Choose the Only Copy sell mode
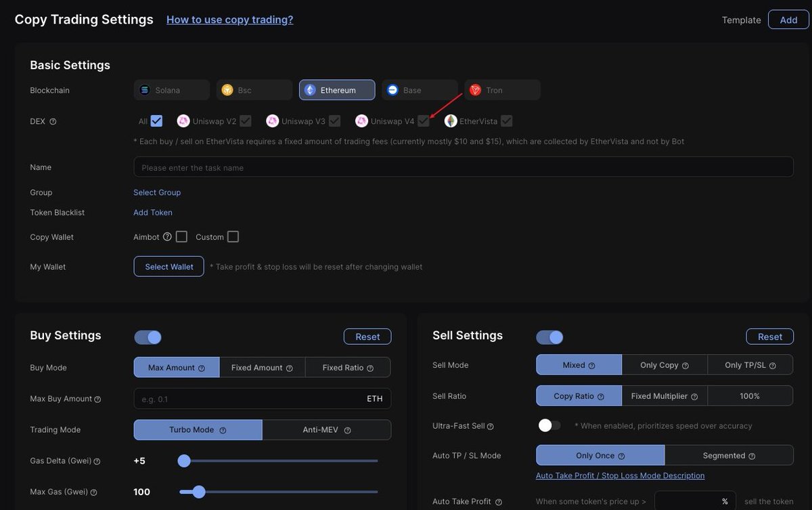Viewport: 812px width, 510px height. (664, 364)
